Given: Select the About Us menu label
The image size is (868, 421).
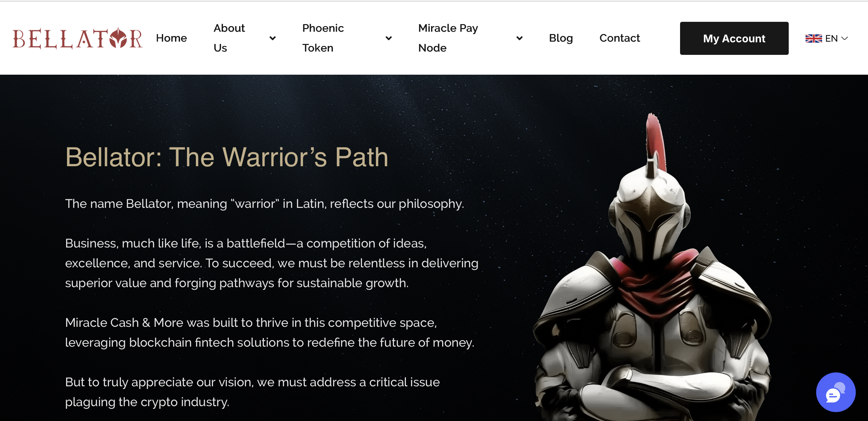Looking at the screenshot, I should (229, 38).
